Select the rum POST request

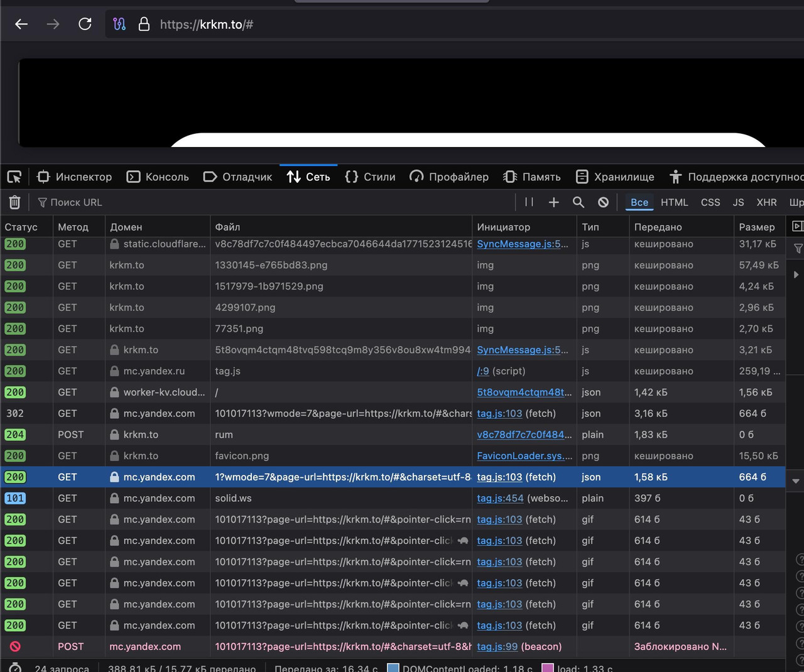(393, 435)
